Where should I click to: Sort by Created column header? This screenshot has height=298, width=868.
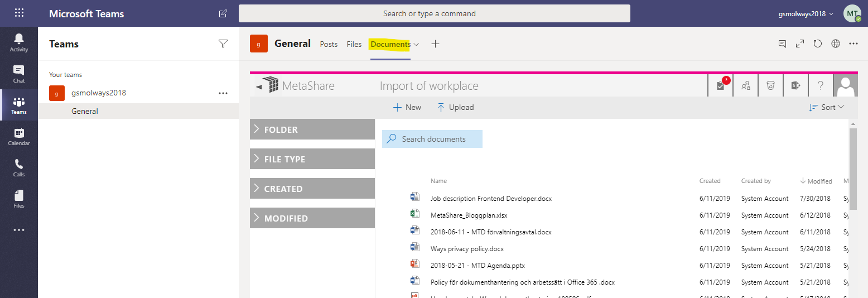710,181
